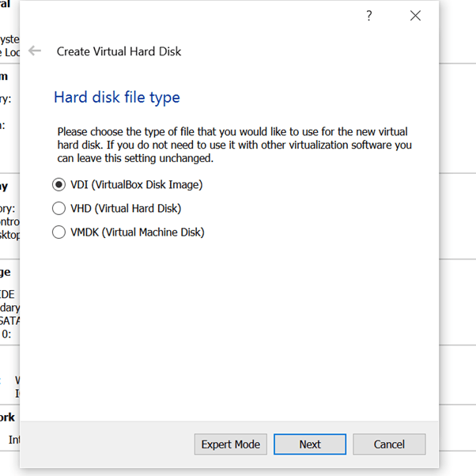Viewport: 476px width, 476px height.
Task: Cancel the hard disk creation wizard
Action: coord(389,444)
